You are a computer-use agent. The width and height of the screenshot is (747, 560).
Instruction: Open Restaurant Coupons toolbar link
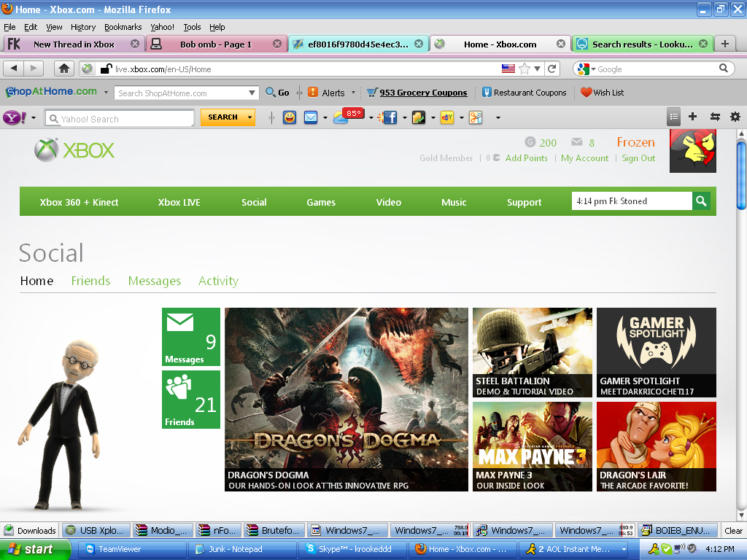point(524,93)
